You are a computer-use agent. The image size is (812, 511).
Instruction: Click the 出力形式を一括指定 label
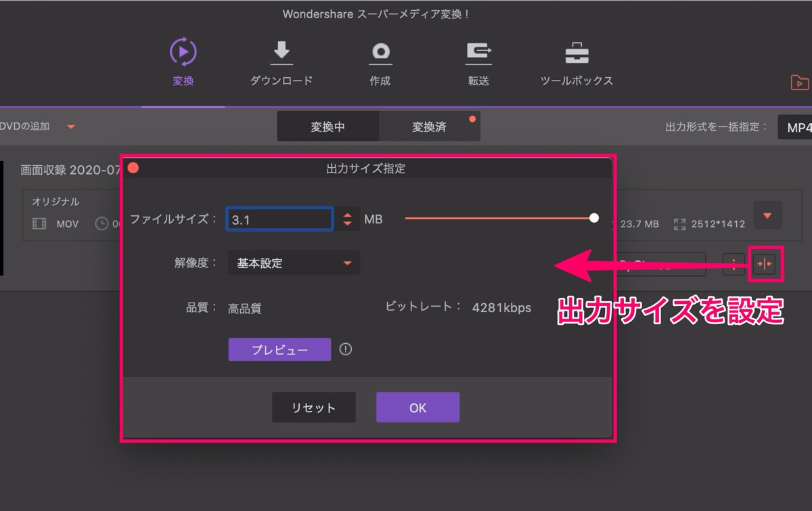717,127
